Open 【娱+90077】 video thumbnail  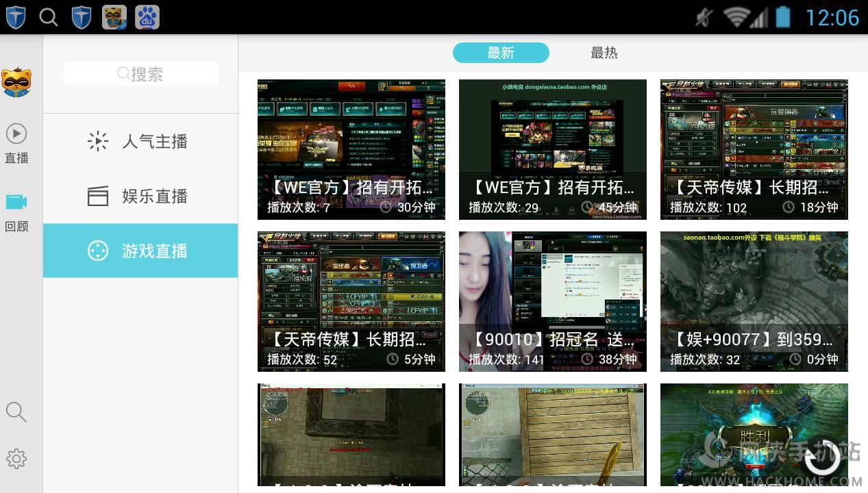point(754,301)
